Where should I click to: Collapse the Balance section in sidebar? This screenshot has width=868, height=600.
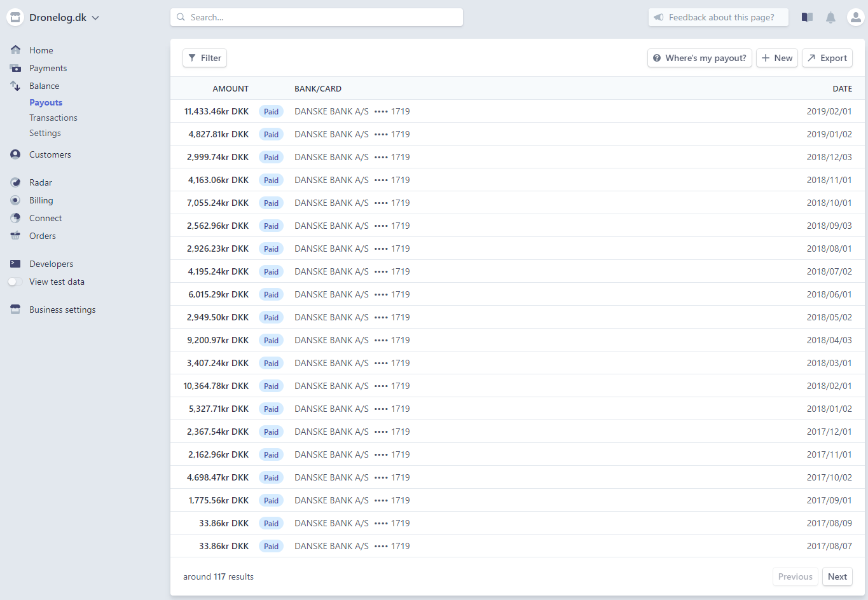44,86
